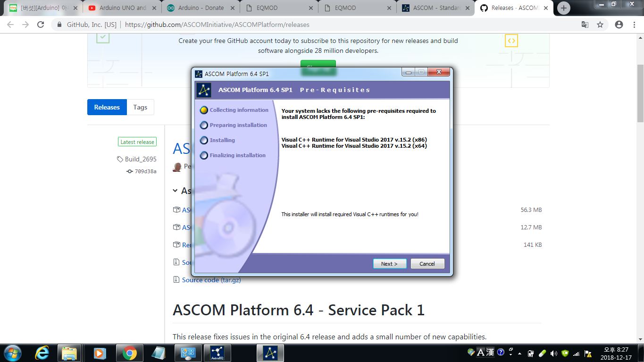
Task: Translate this page icon in address bar
Action: tap(585, 25)
